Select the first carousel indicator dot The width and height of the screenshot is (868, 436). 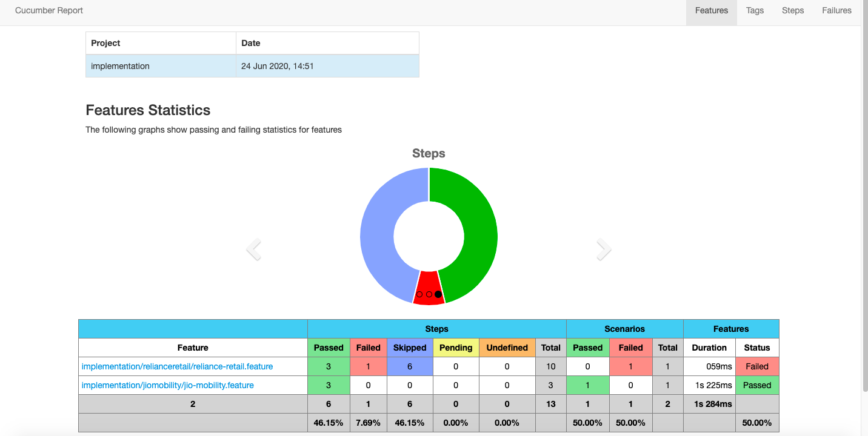(419, 294)
